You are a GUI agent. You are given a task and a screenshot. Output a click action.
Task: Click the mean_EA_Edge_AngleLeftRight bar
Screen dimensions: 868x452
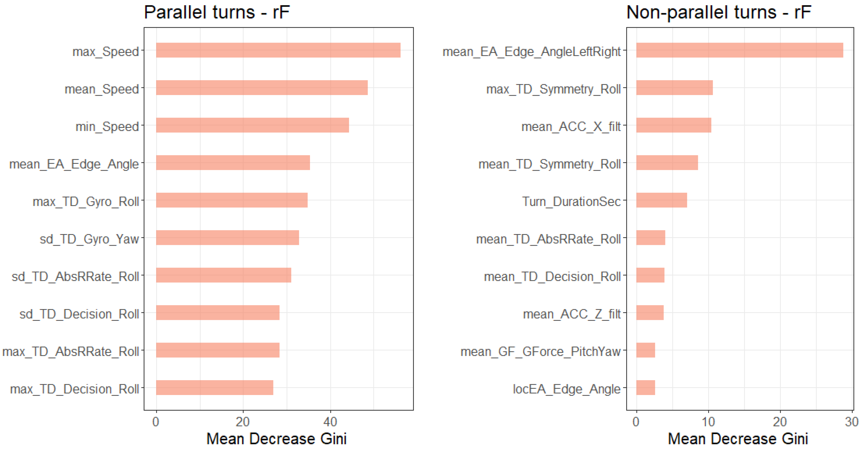coord(739,50)
